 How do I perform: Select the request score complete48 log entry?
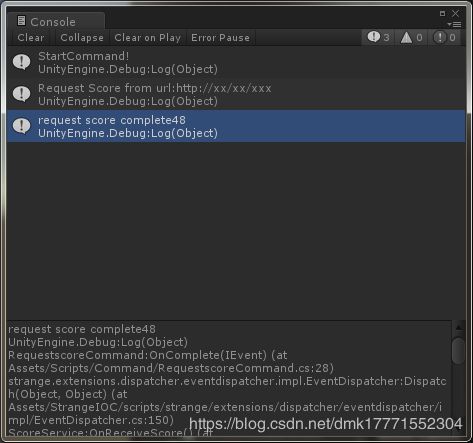click(236, 126)
